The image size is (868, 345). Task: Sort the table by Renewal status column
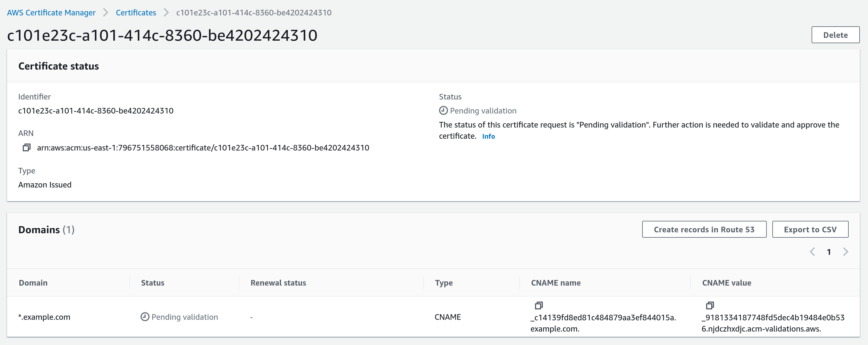[278, 283]
